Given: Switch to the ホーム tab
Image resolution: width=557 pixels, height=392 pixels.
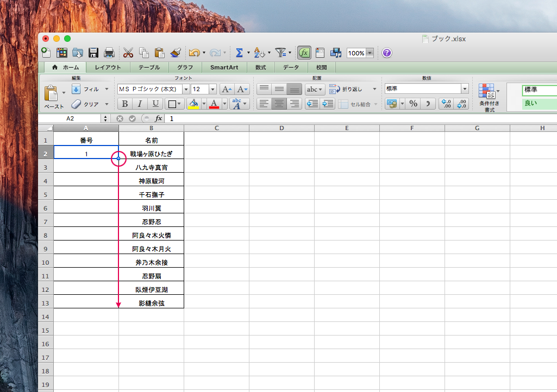Looking at the screenshot, I should pyautogui.click(x=66, y=67).
